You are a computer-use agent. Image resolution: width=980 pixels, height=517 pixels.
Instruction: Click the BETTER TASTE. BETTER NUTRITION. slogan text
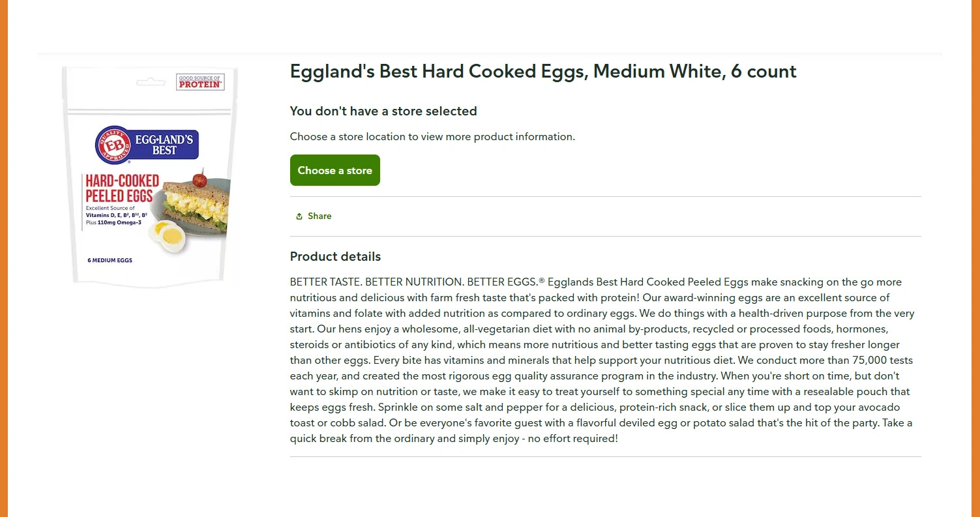[377, 282]
